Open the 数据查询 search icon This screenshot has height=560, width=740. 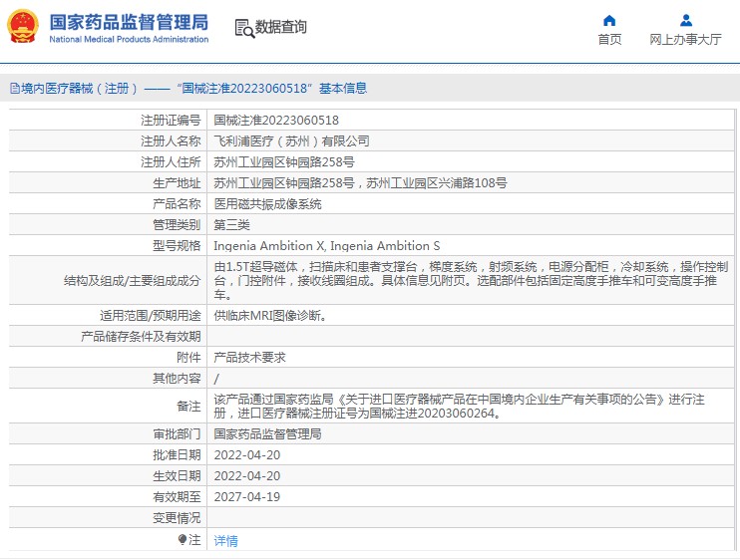pos(244,28)
